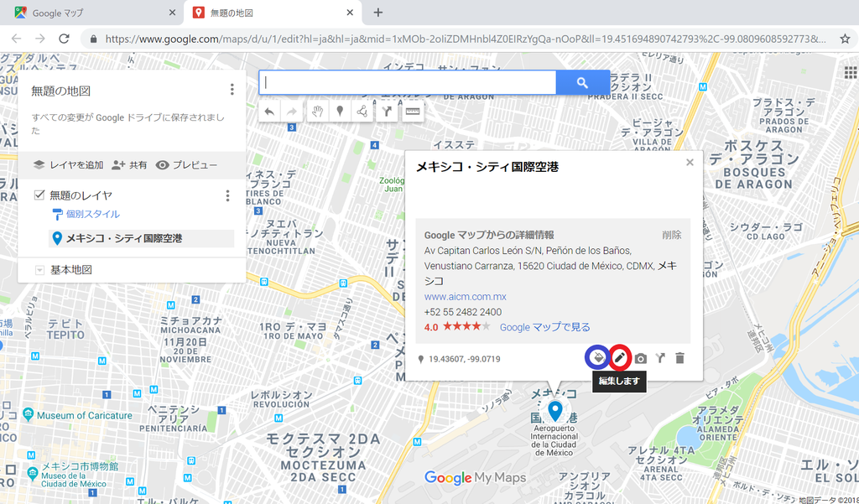Click the blue airport marker on map
859x504 pixels.
[555, 410]
